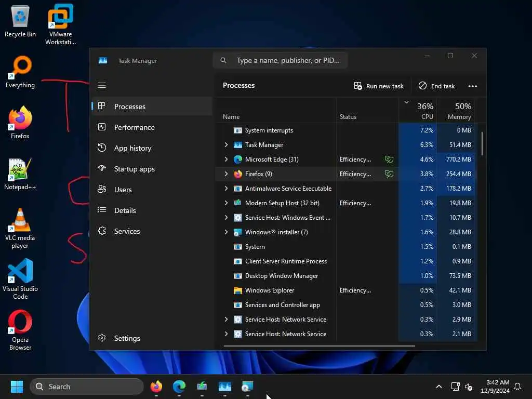
Task: Go to the Startup apps page
Action: pyautogui.click(x=152, y=169)
